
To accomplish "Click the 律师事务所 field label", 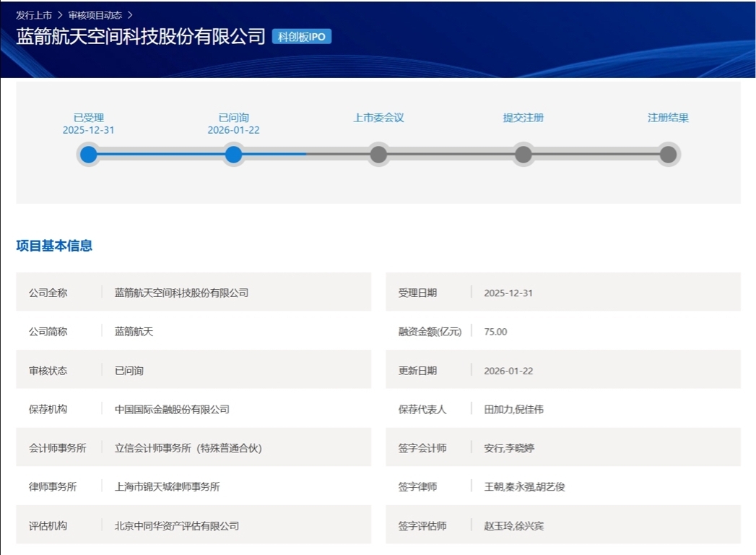I will [x=53, y=487].
